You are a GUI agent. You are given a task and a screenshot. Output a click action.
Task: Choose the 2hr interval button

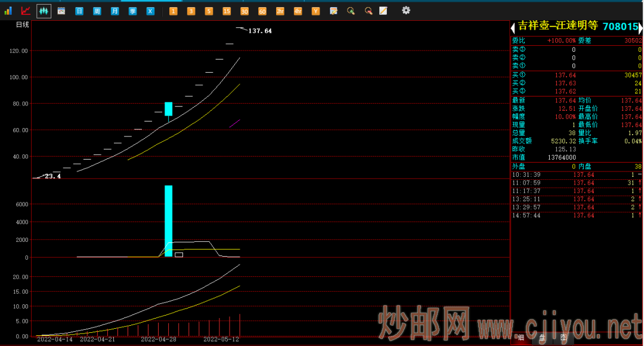[x=280, y=11]
